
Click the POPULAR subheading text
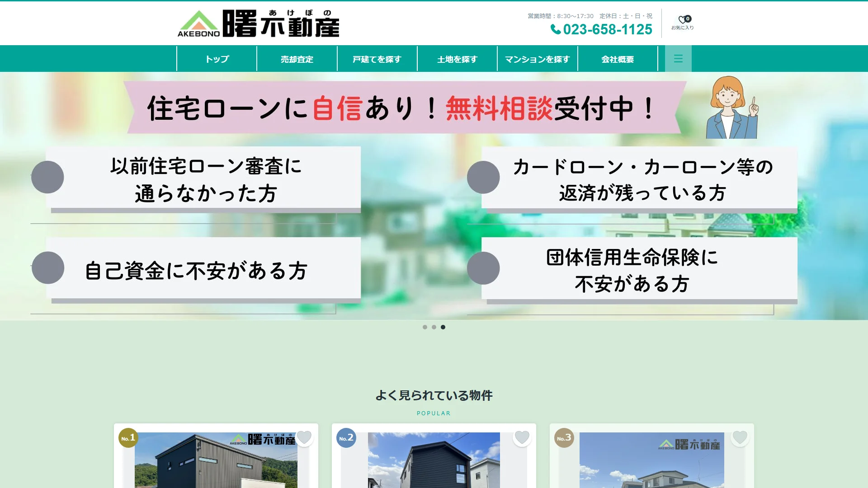tap(434, 413)
